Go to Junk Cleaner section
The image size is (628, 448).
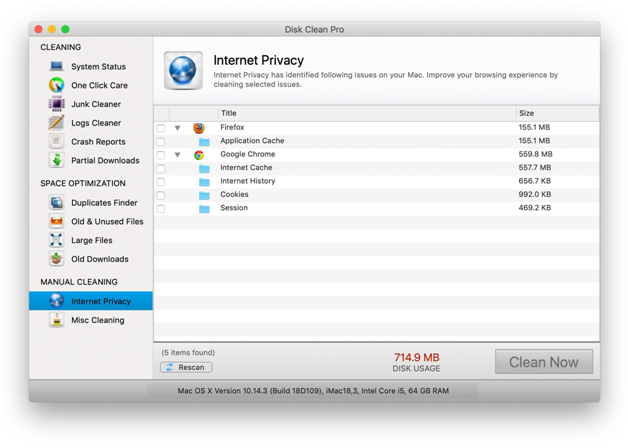[96, 104]
